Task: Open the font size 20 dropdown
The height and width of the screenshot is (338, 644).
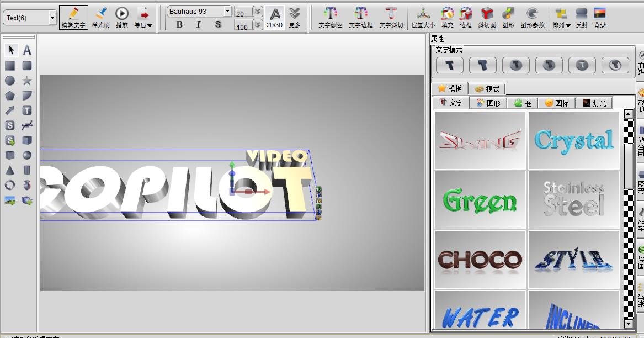Action: coord(258,12)
